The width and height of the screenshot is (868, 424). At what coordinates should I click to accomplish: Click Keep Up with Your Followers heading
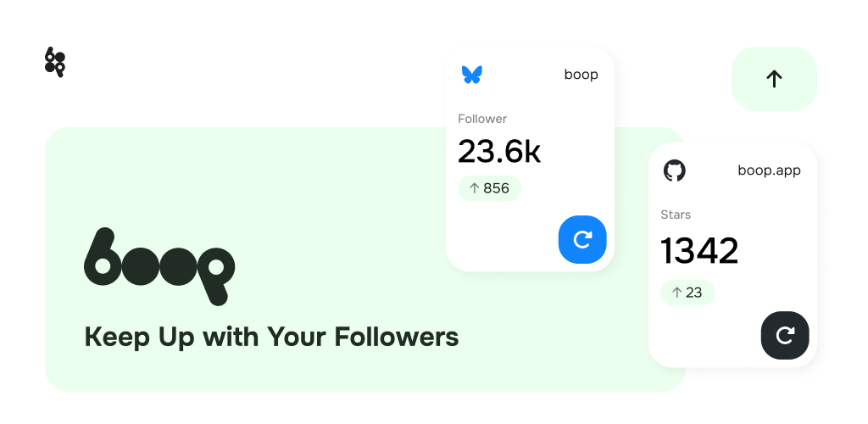271,337
